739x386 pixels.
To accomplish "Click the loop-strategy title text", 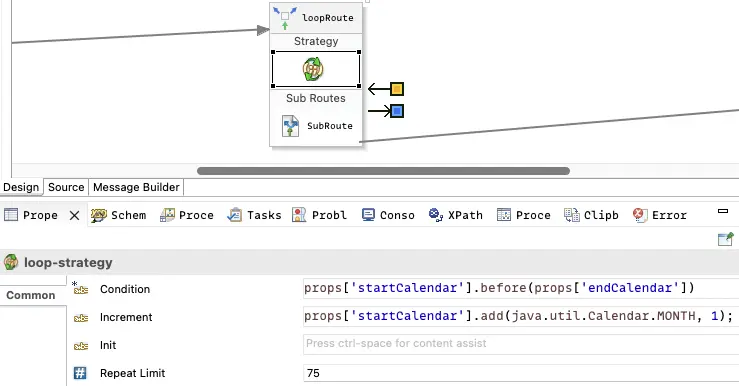I will click(68, 263).
